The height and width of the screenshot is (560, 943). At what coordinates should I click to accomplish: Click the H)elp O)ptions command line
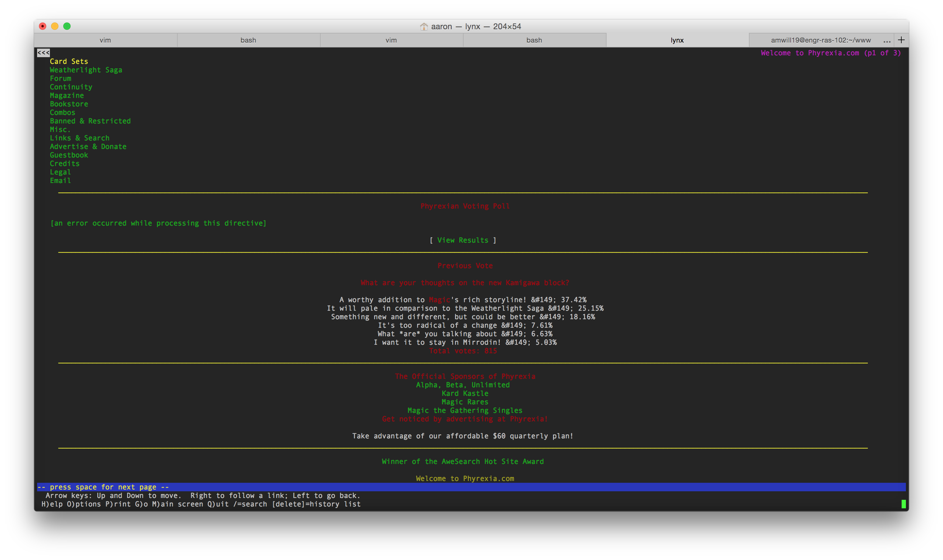click(x=201, y=504)
